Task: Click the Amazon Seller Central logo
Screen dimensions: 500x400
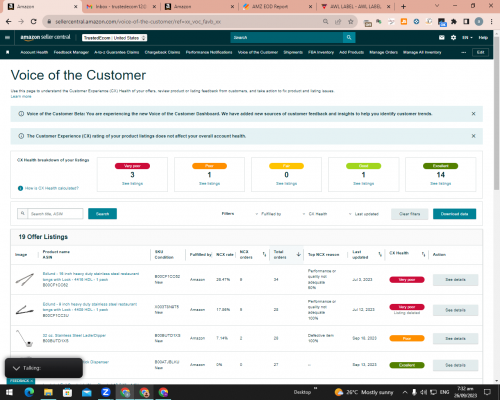Action: point(45,37)
